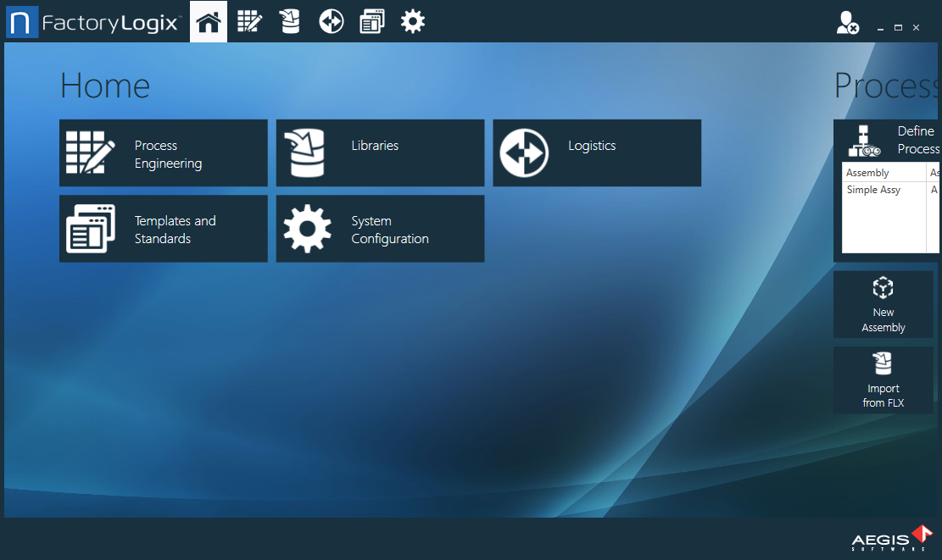942x560 pixels.
Task: Open the Templates and Standards tile
Action: coord(163,229)
